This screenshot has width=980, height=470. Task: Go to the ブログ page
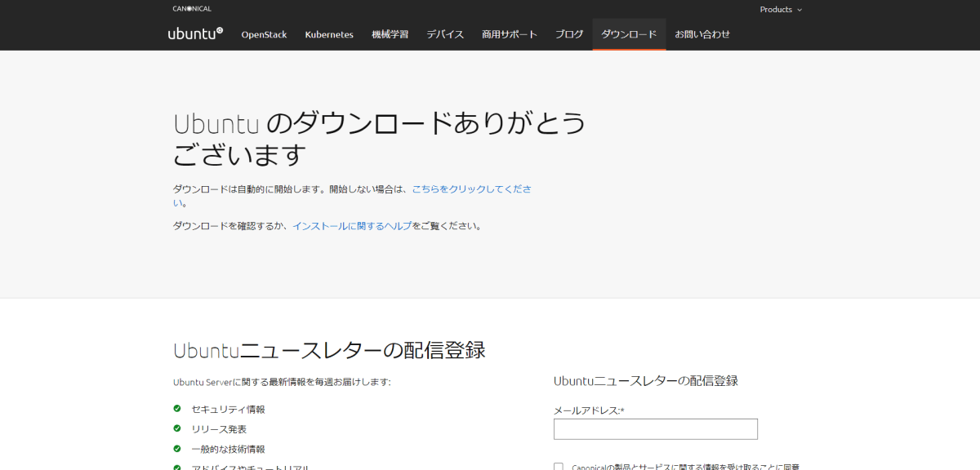pyautogui.click(x=569, y=34)
